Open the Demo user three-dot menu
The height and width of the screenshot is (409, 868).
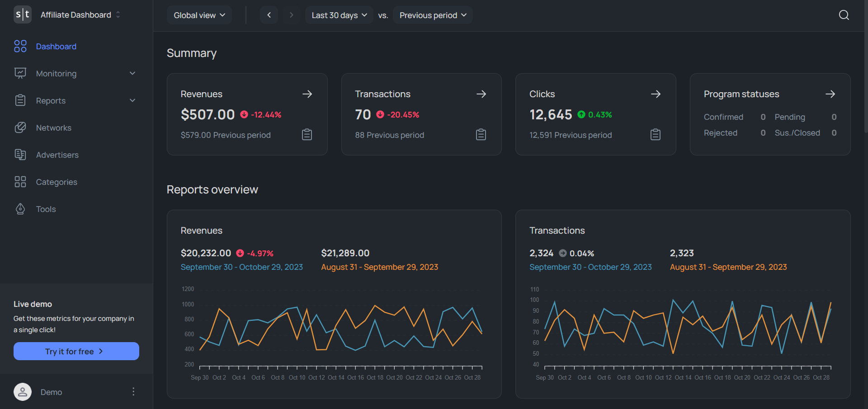[133, 391]
